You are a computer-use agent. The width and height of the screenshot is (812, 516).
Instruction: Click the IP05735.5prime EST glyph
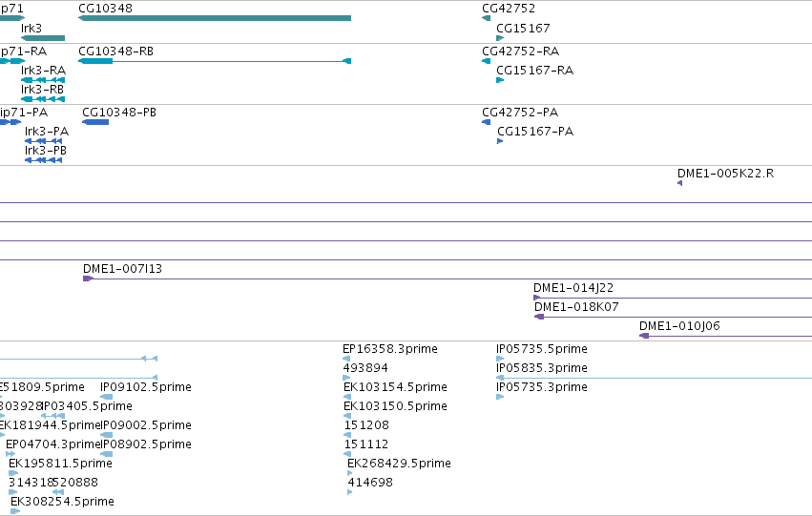(500, 358)
